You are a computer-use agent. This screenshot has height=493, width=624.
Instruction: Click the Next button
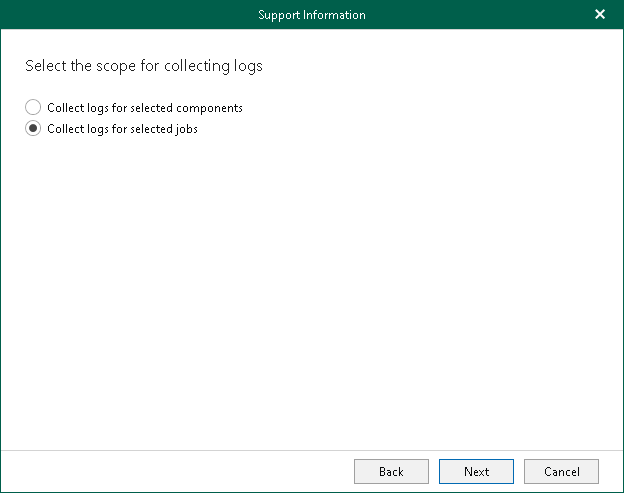(x=477, y=472)
